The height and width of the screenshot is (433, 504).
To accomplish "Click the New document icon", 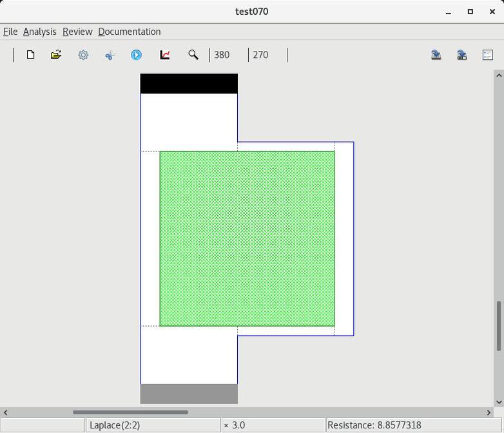I will 30,55.
